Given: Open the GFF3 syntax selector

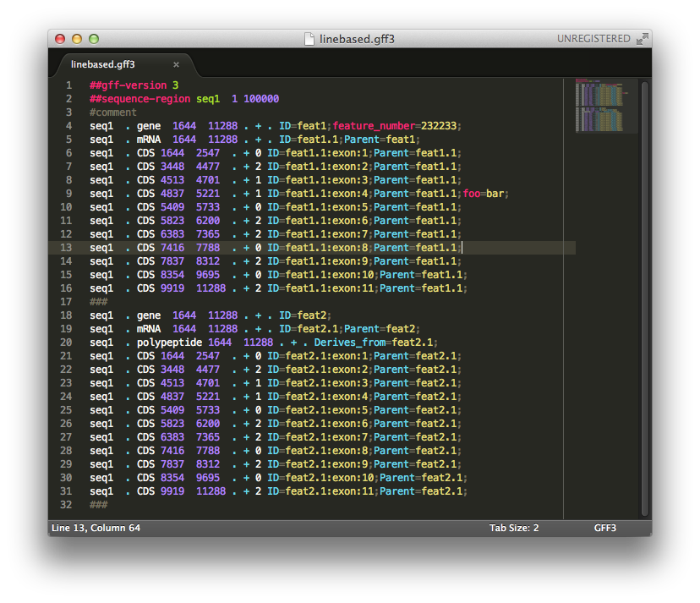Looking at the screenshot, I should click(x=605, y=528).
